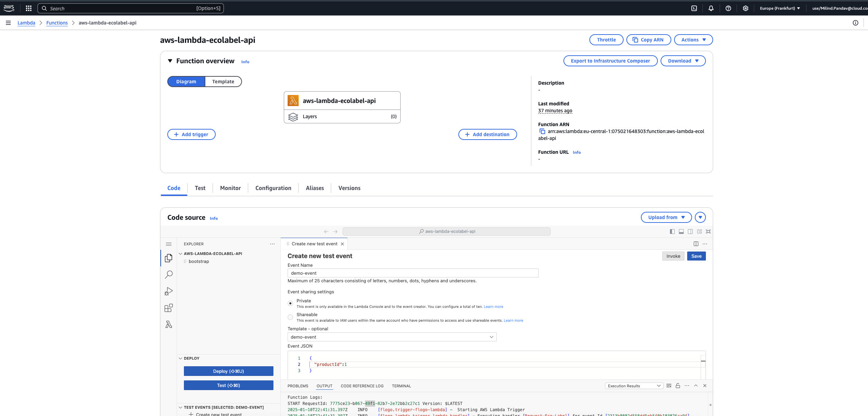Click the Layers stack icon
Viewport: 868px width, 416px height.
[293, 117]
